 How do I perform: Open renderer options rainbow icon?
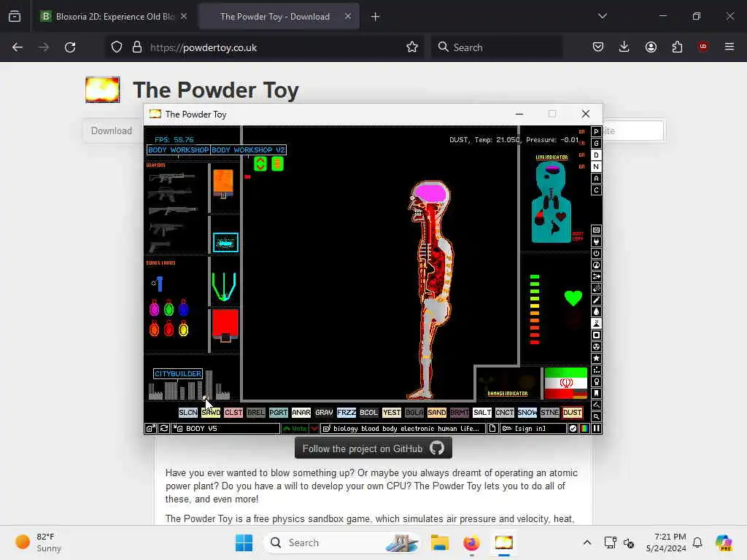pyautogui.click(x=584, y=429)
